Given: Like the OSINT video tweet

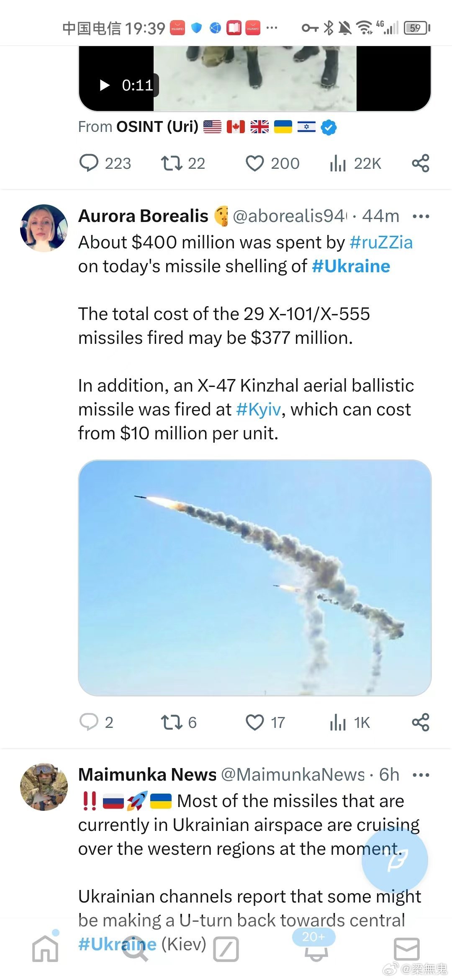Looking at the screenshot, I should 254,163.
